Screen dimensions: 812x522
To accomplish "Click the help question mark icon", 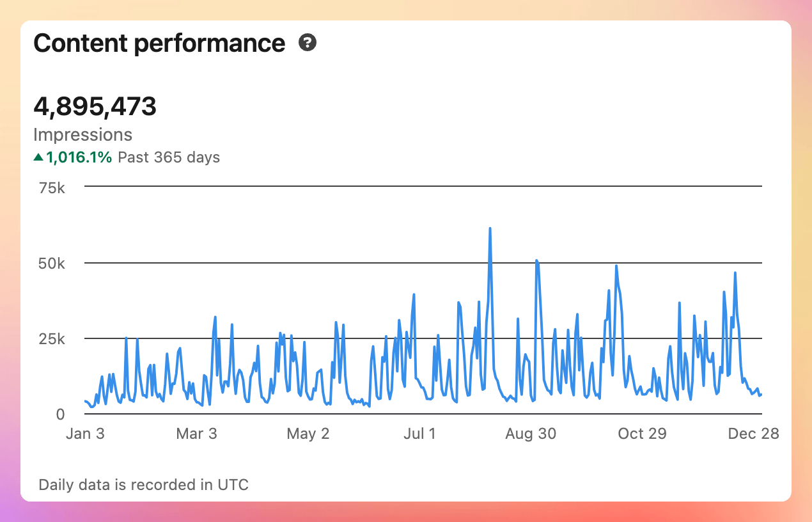I will pos(308,43).
